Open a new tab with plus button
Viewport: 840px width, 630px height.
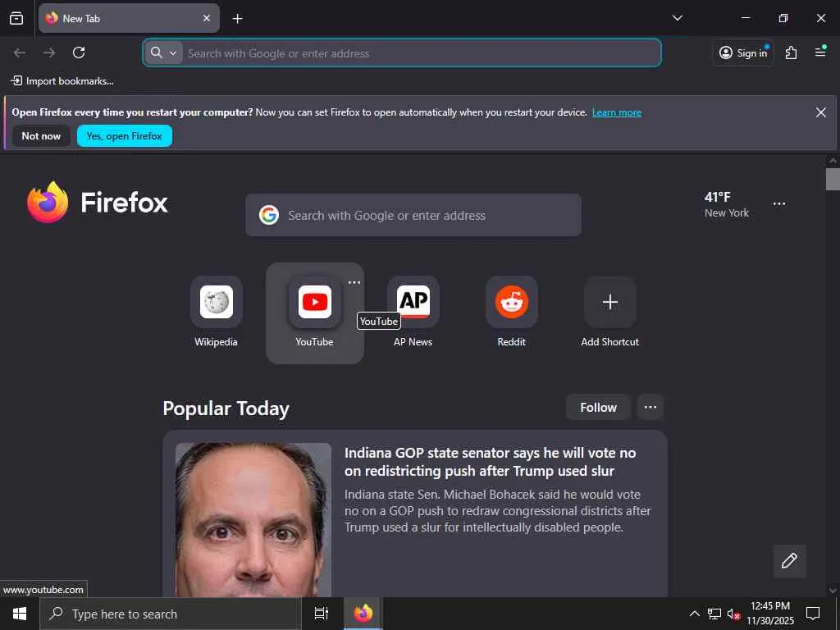click(x=237, y=19)
